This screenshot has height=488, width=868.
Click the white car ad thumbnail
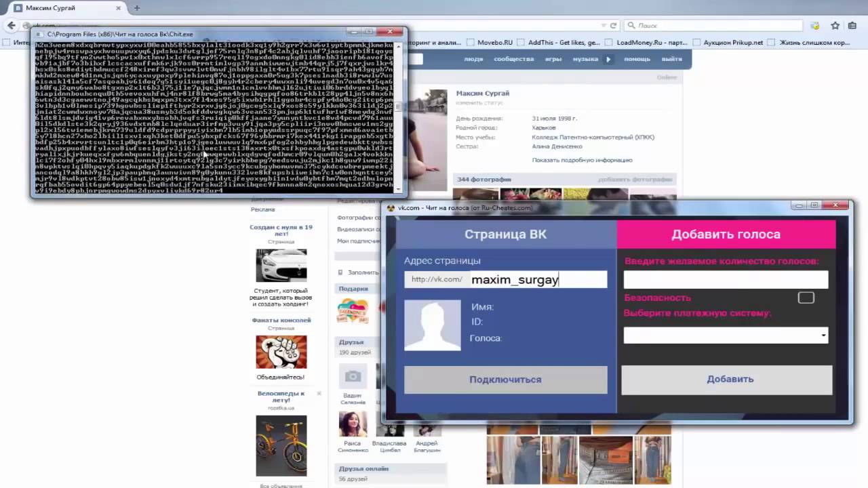[x=281, y=265]
